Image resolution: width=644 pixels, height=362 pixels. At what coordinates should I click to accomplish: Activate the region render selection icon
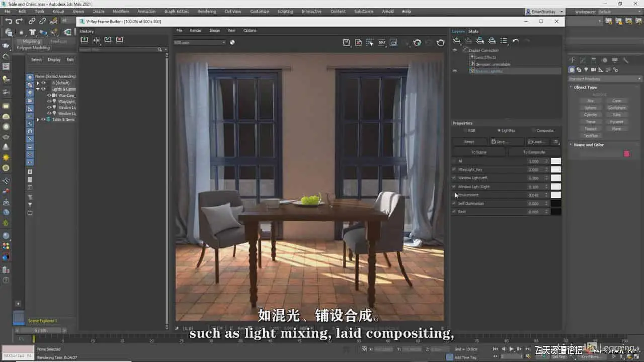point(370,43)
